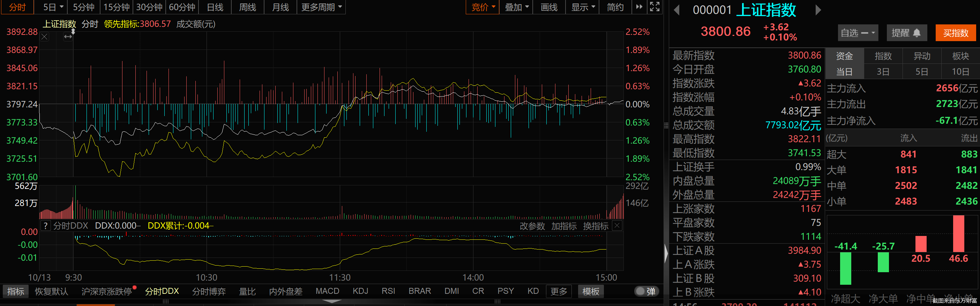Open the 自选 watchlist dropdown

[x=857, y=33]
